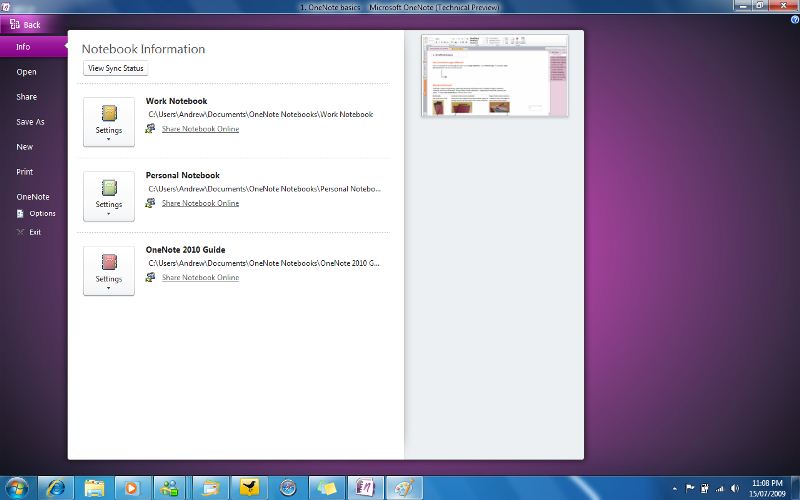Select the Print tab
The height and width of the screenshot is (500, 800).
pos(24,172)
